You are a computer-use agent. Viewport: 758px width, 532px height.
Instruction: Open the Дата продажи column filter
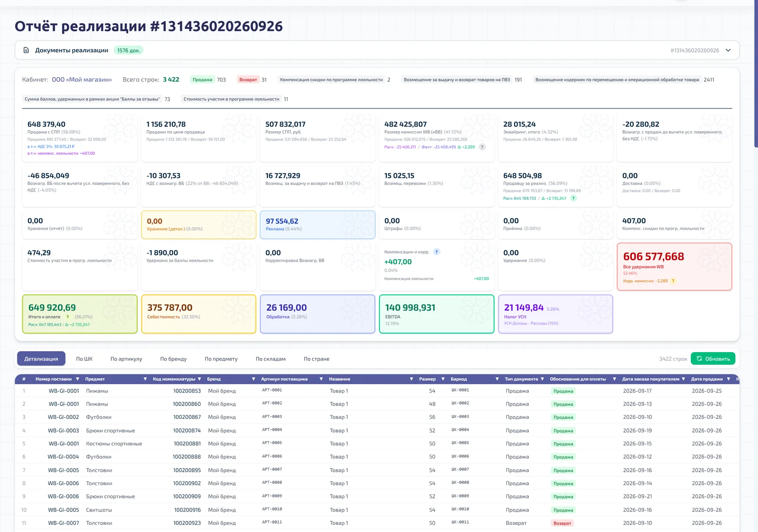728,379
